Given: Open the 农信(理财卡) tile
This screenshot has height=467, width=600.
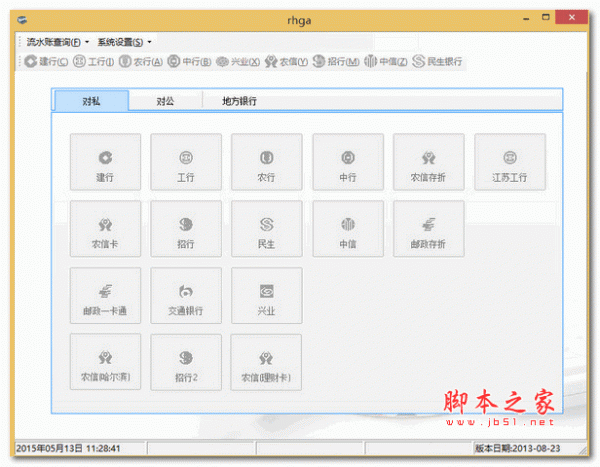Looking at the screenshot, I should 266,362.
